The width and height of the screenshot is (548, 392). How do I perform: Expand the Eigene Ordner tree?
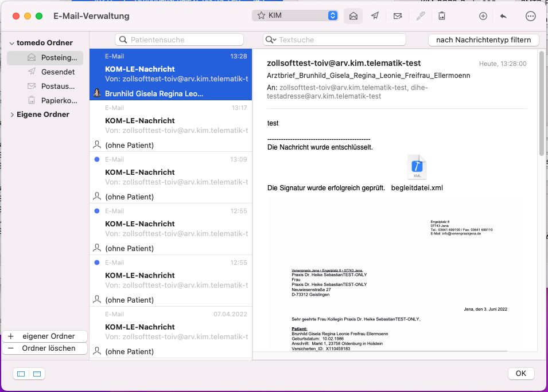(x=12, y=115)
